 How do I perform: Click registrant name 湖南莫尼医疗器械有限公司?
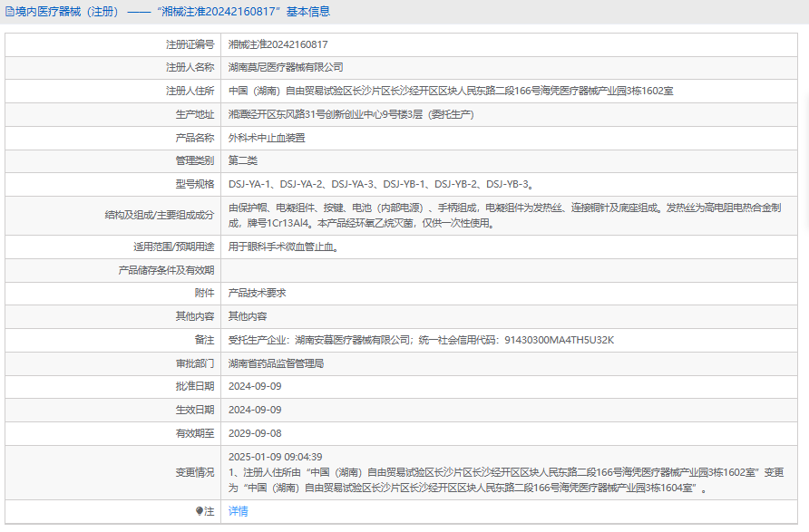pos(286,67)
